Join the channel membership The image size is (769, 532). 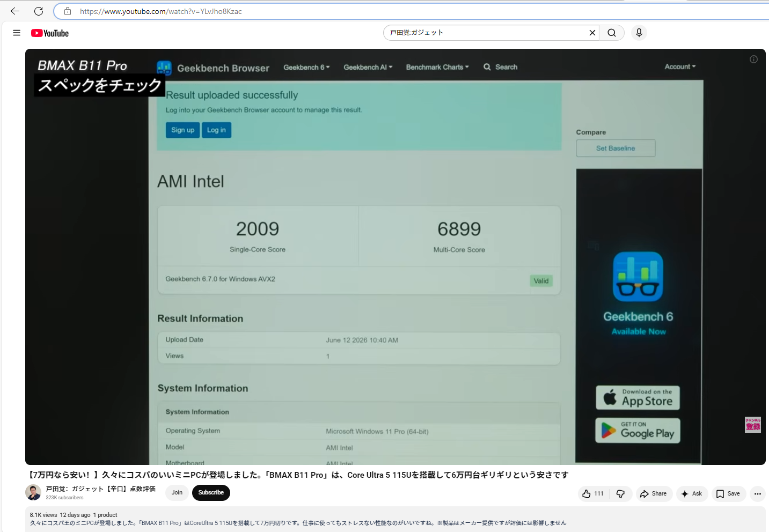pos(177,493)
